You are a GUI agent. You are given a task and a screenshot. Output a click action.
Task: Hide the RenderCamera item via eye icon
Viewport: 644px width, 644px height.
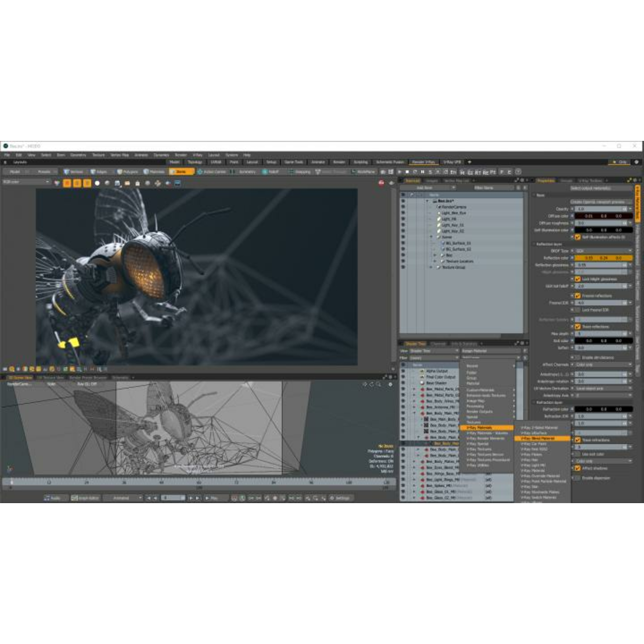[403, 207]
